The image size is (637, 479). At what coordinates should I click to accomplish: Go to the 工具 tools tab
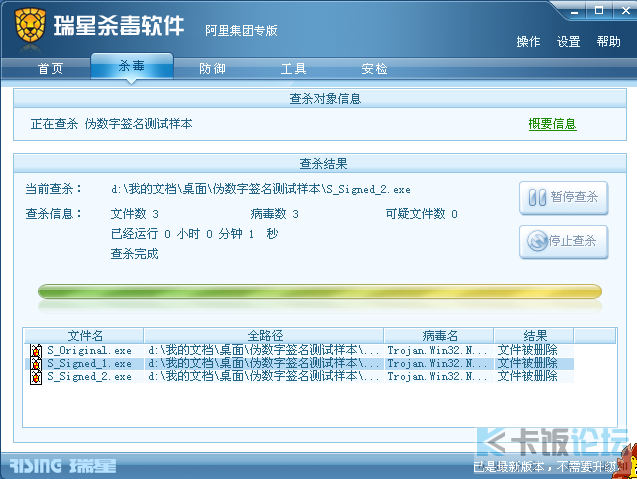[x=293, y=68]
